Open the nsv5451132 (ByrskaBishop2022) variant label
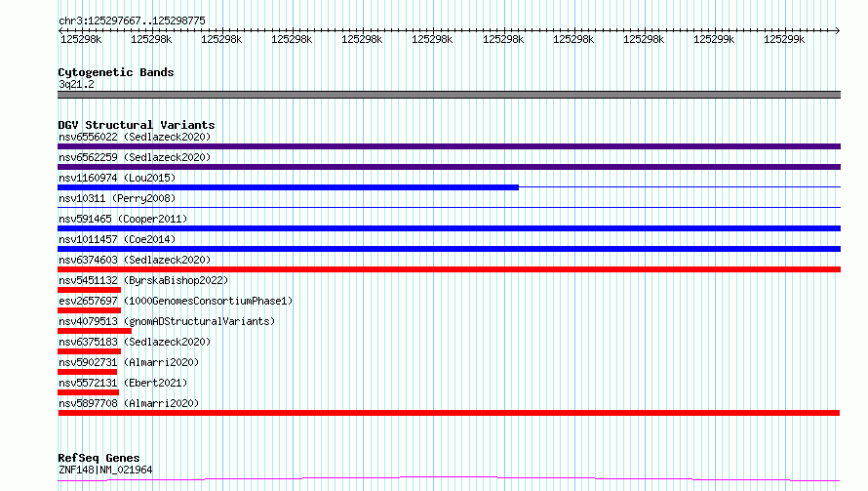Screen dimensions: 868x491 click(x=143, y=280)
